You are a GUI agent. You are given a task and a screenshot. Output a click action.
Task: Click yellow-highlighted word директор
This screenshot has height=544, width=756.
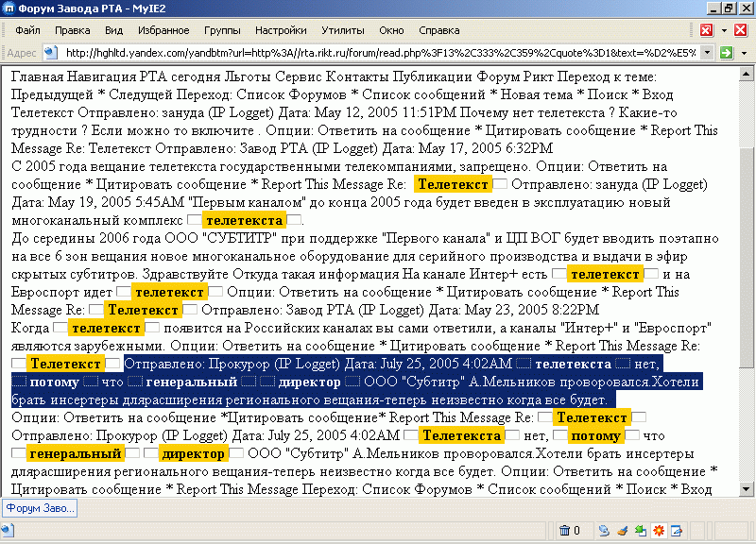(x=194, y=453)
